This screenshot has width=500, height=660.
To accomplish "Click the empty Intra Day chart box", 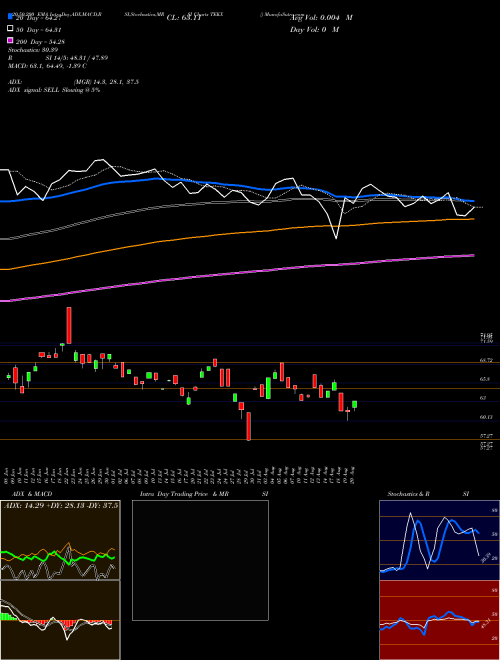I will click(200, 560).
